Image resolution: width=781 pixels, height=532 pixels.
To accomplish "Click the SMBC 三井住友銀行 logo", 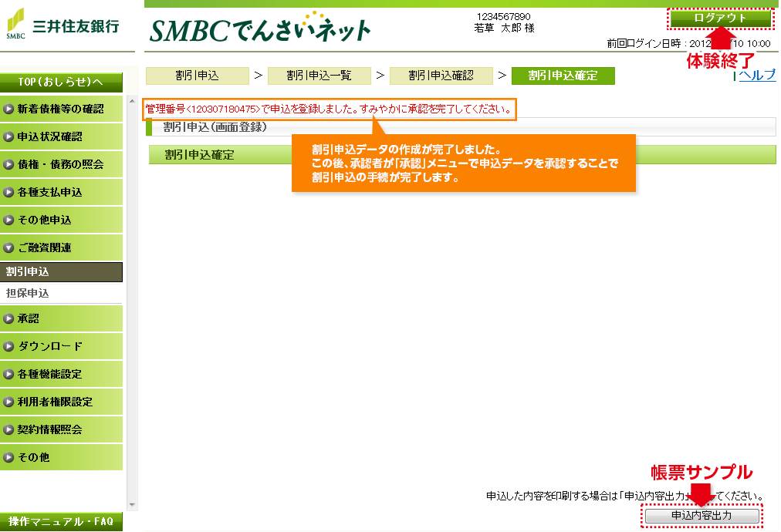I will 63,25.
